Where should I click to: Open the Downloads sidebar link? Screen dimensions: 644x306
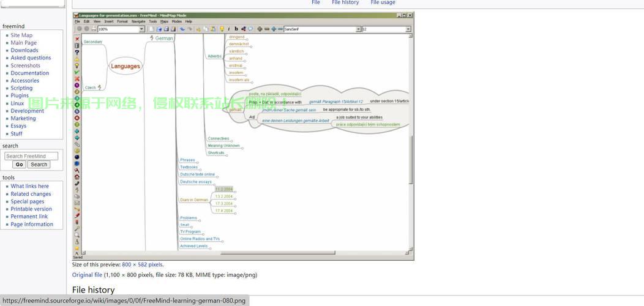24,50
